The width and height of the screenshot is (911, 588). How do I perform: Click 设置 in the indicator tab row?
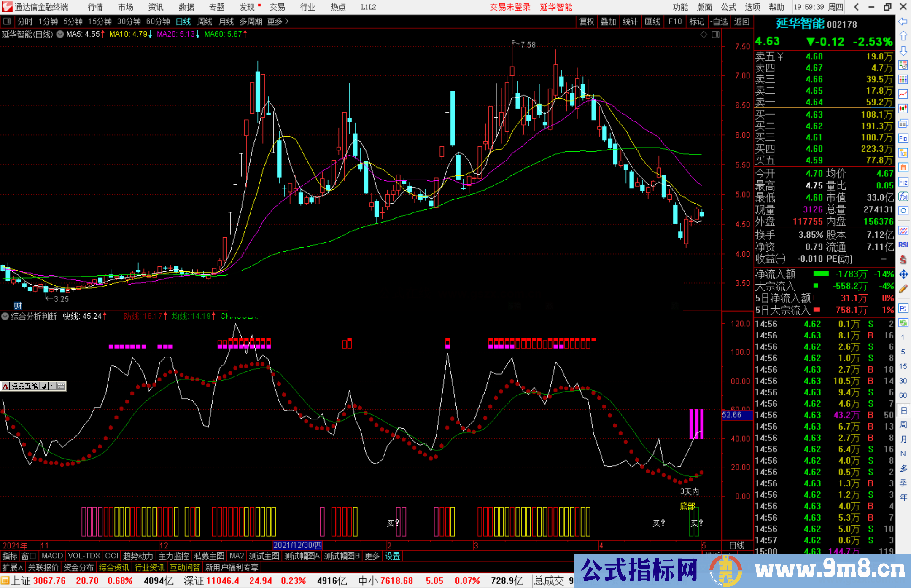(x=392, y=556)
